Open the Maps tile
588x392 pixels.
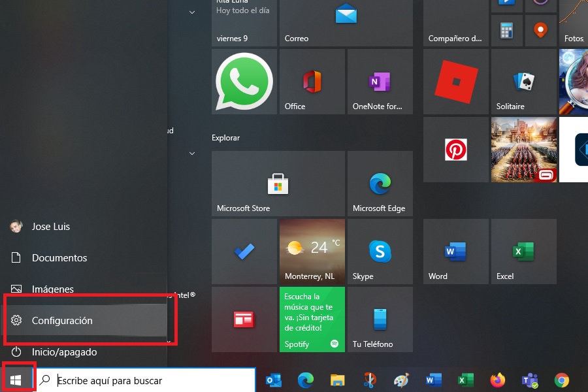tap(541, 29)
